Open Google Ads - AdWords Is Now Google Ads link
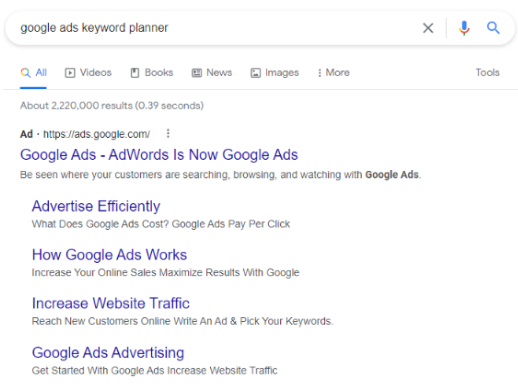518x392 pixels. (159, 155)
